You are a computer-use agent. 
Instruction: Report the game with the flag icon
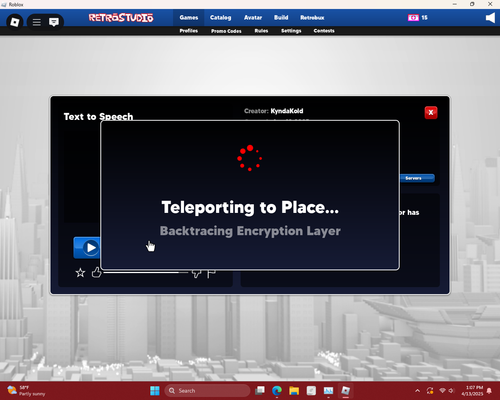211,274
